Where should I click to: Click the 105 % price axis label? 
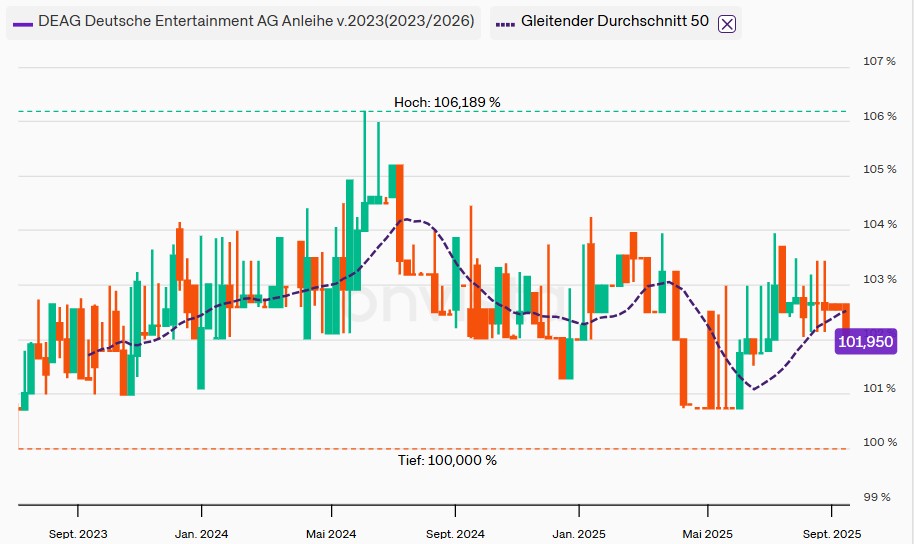point(880,170)
